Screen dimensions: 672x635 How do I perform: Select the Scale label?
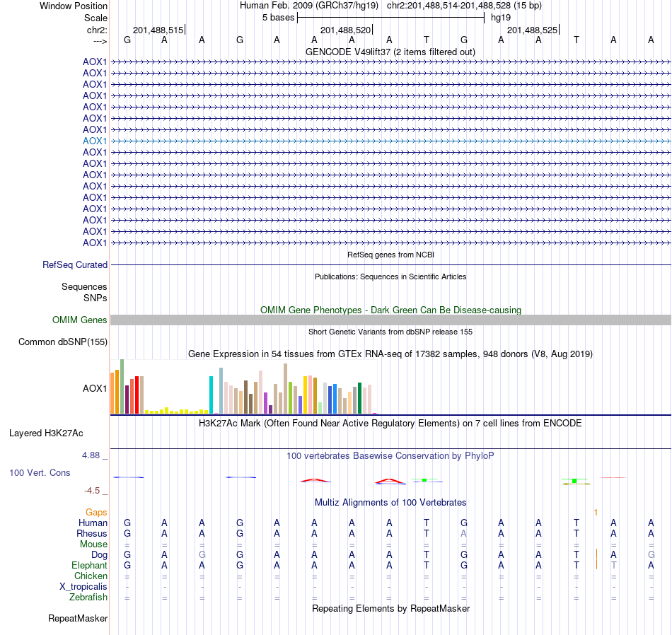pos(95,18)
